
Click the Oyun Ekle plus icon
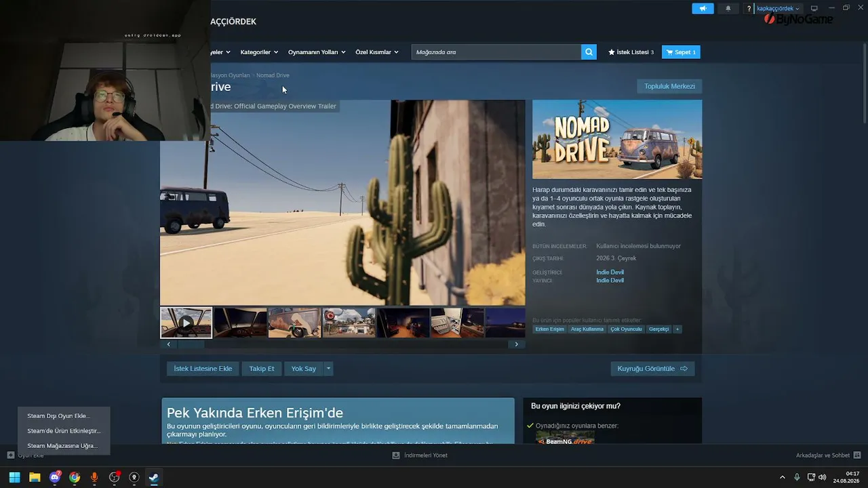click(11, 455)
